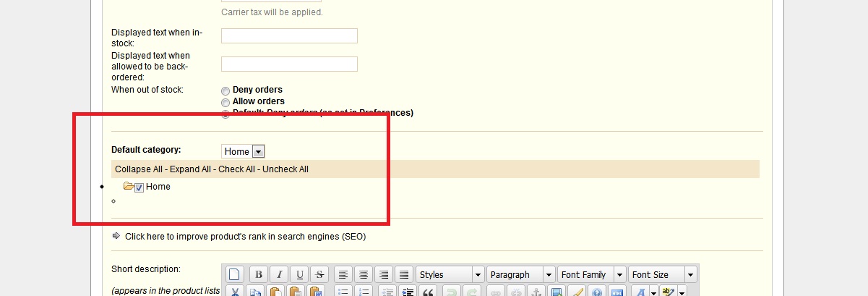Select the Deny orders radio option
Image resolution: width=868 pixels, height=296 pixels.
click(x=225, y=91)
